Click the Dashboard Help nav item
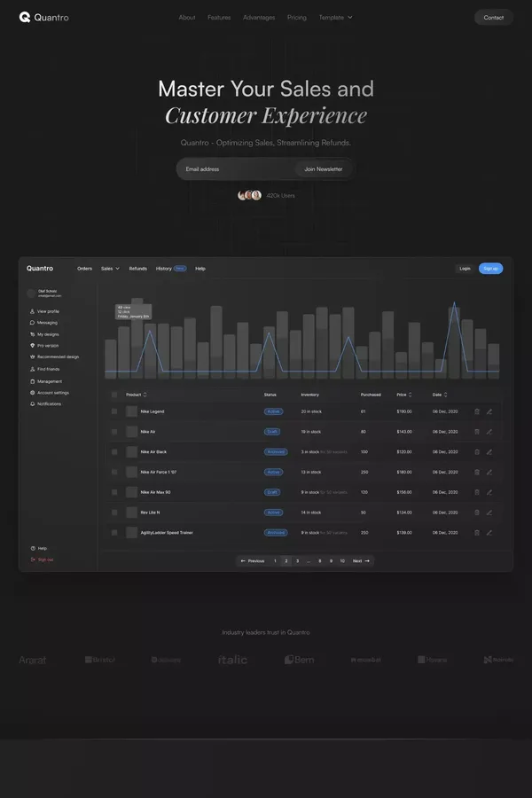532x798 pixels. pyautogui.click(x=200, y=268)
